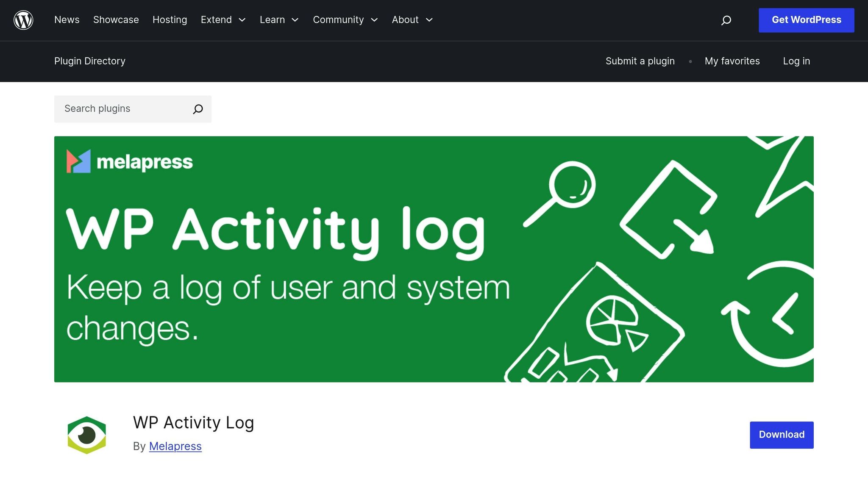Submit search with plugin search magnifier icon
The image size is (868, 488).
pyautogui.click(x=198, y=109)
